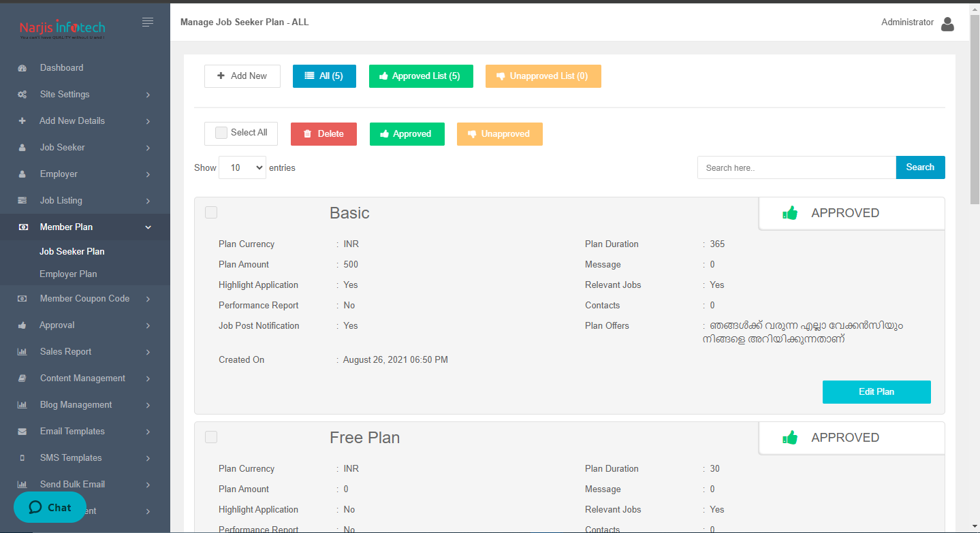Click the Free Plan APPROVED status badge
Viewport: 980px width, 533px height.
(852, 438)
